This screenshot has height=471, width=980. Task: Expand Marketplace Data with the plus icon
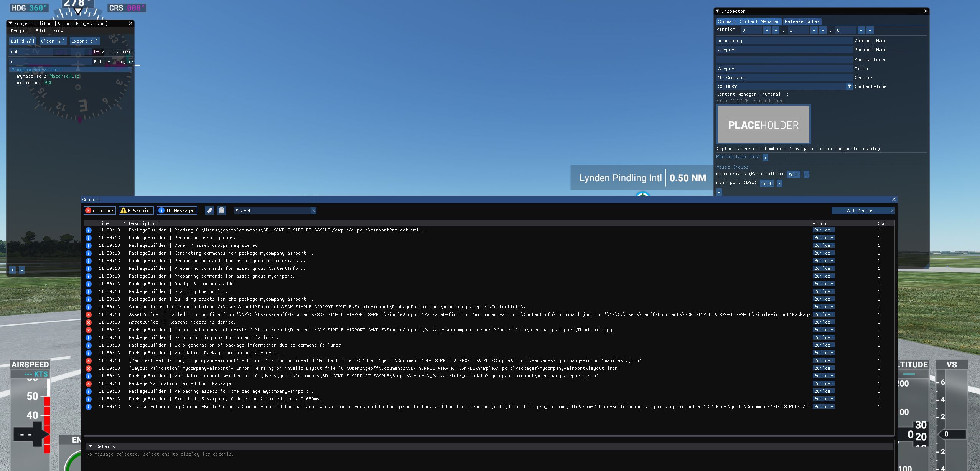pyautogui.click(x=766, y=157)
